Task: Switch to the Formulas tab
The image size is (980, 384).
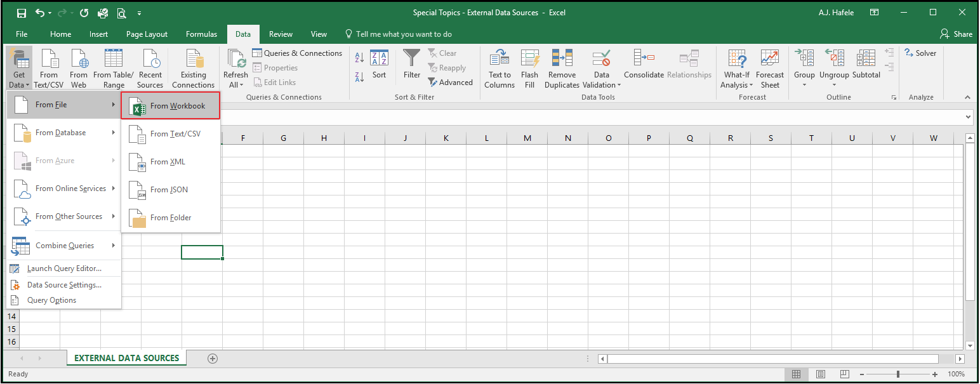Action: [x=201, y=34]
